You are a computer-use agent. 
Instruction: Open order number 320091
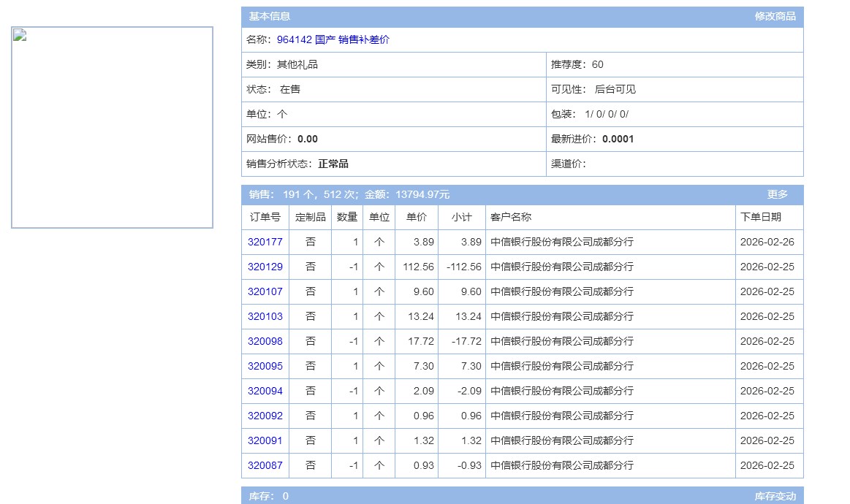(265, 440)
